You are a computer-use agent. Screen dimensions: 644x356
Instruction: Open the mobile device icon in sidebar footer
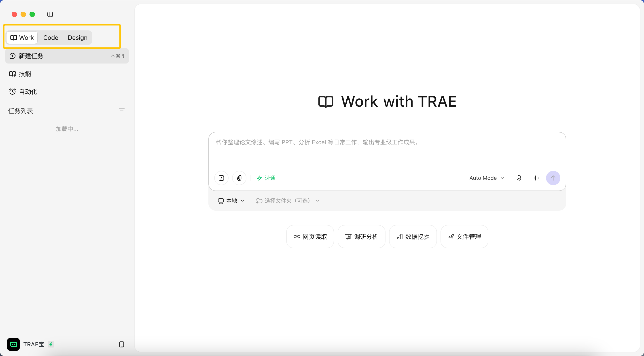click(x=121, y=344)
